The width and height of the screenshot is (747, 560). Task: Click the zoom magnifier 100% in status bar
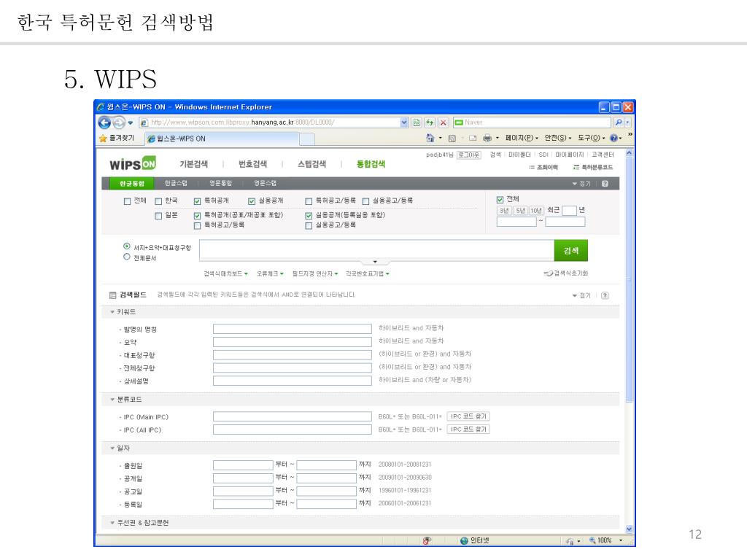click(x=592, y=540)
